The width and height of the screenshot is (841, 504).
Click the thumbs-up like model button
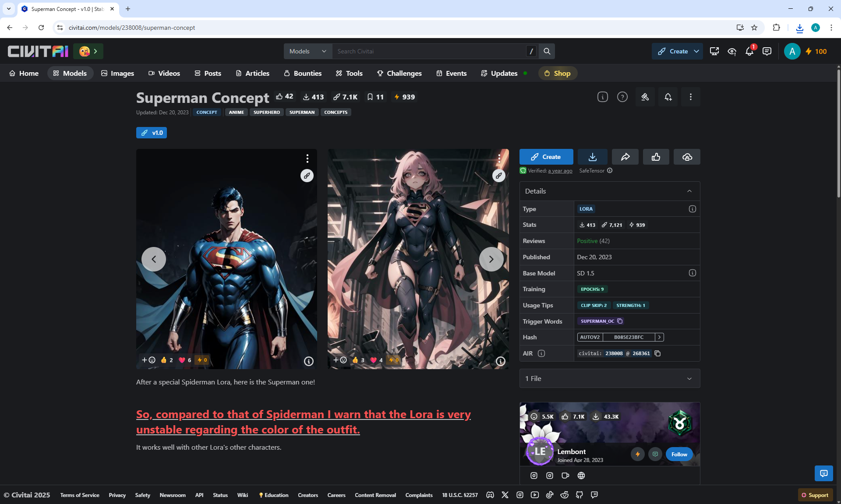656,157
